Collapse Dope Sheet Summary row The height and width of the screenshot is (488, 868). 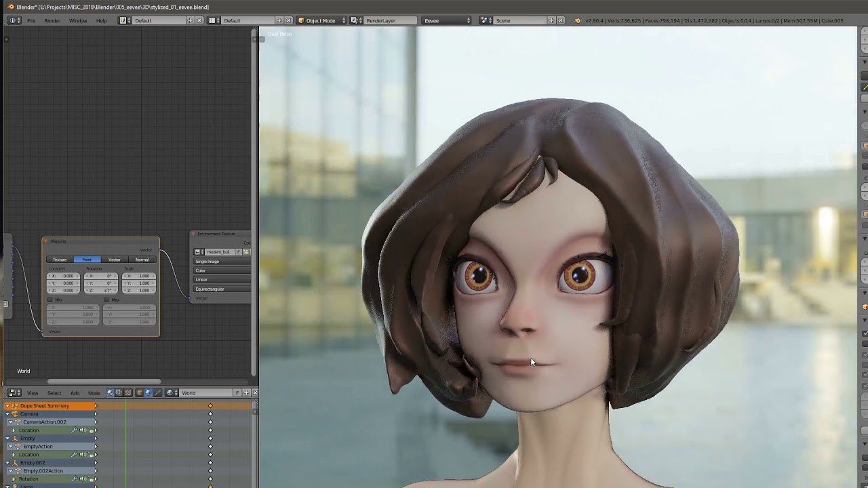7,406
